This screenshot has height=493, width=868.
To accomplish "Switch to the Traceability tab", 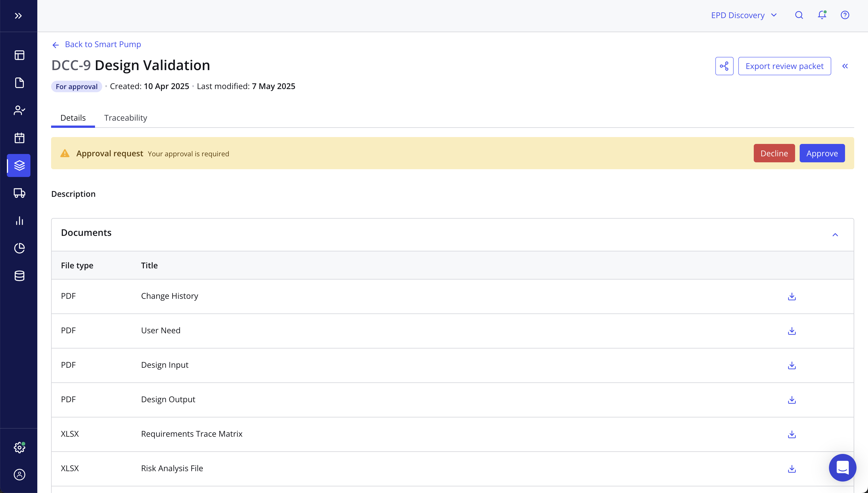I will (125, 118).
